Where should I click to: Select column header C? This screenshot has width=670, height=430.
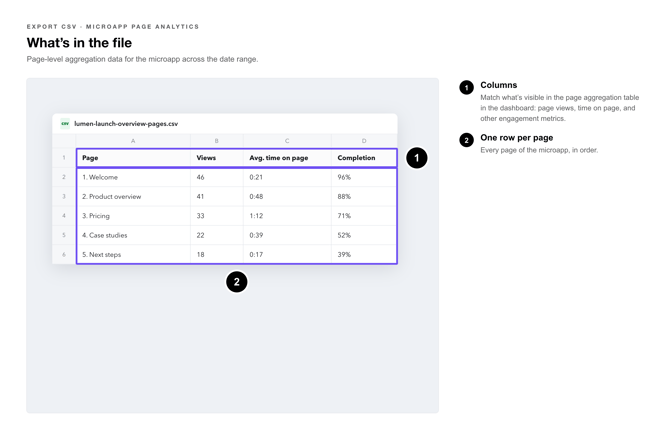coord(287,141)
